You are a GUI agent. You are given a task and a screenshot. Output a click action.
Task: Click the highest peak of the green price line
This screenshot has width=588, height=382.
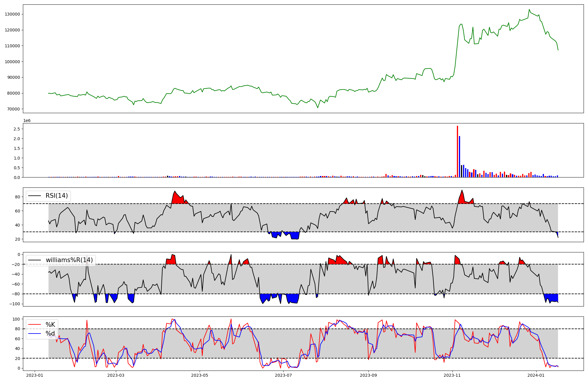529,9
